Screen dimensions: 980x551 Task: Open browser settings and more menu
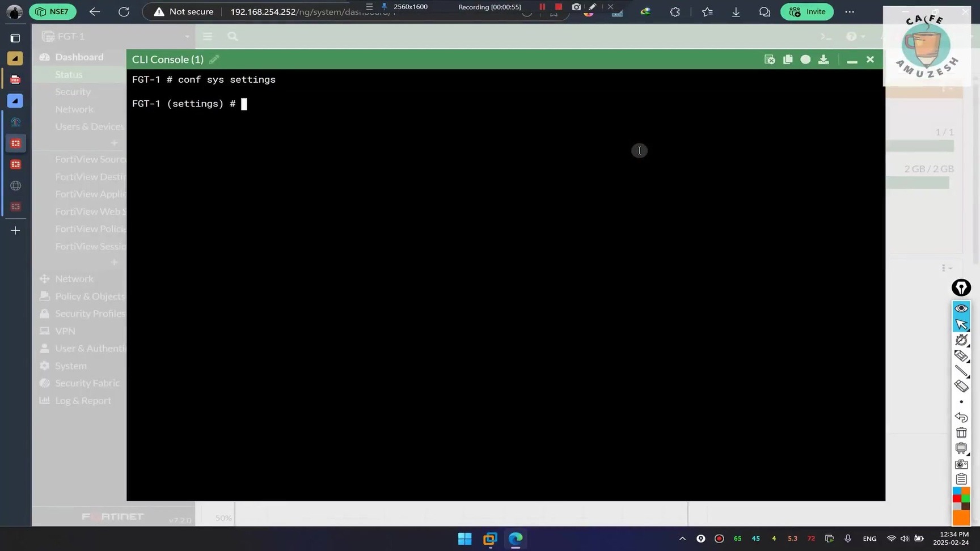850,11
